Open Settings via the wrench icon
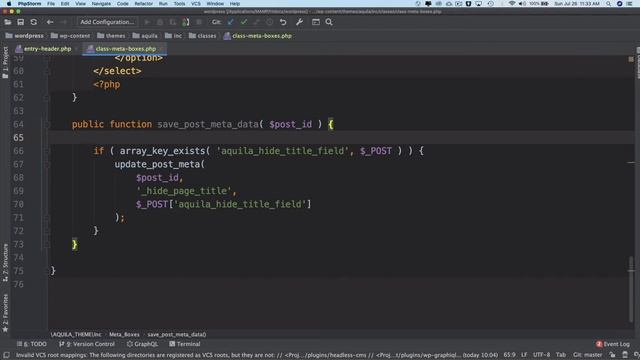This screenshot has width=640, height=360. click(x=299, y=22)
